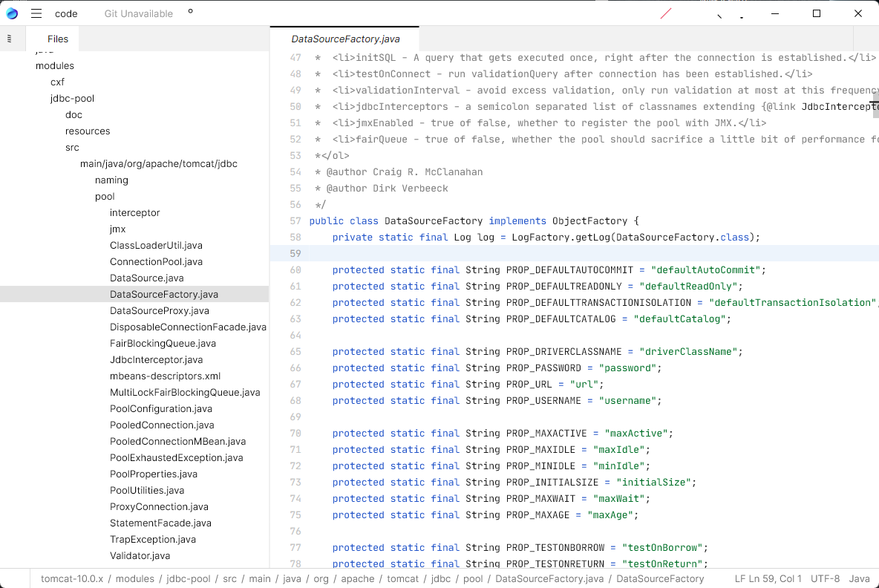The height and width of the screenshot is (588, 879).
Task: Collapse the src folder in file tree
Action: (72, 147)
